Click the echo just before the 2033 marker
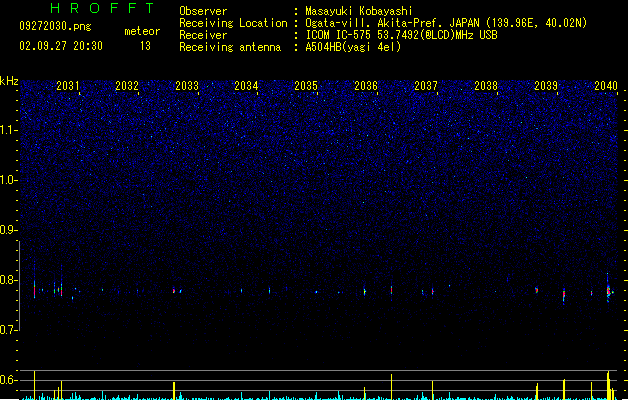629x400 pixels. click(x=174, y=290)
